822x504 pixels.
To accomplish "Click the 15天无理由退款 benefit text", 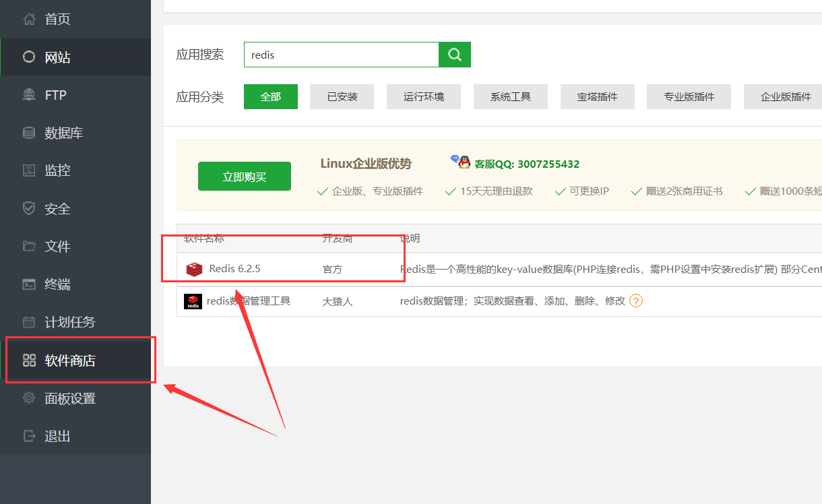I will pos(497,191).
